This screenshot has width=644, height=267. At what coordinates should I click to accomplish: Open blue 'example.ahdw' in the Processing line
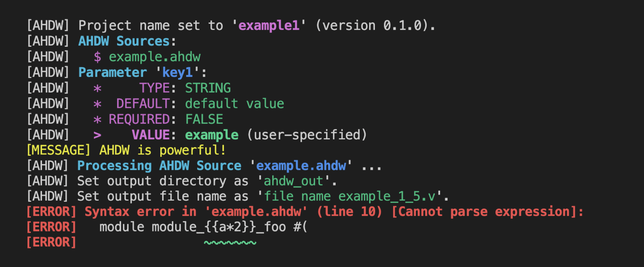click(301, 166)
